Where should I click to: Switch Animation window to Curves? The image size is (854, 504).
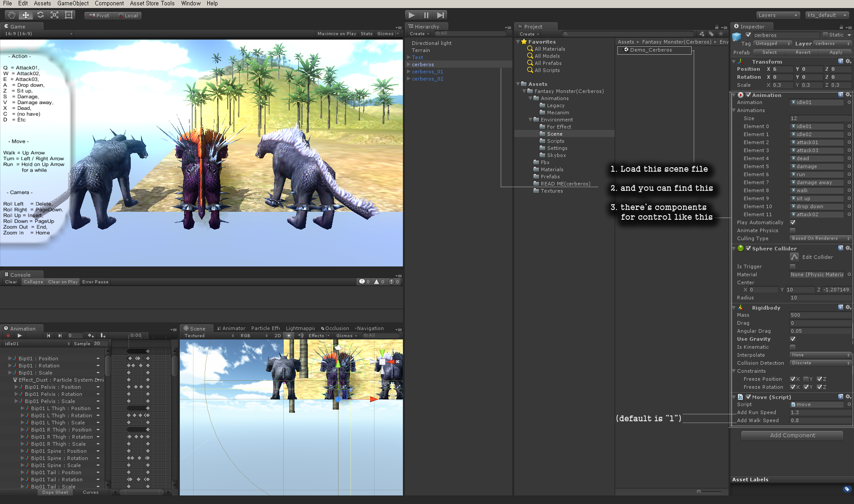coord(91,492)
